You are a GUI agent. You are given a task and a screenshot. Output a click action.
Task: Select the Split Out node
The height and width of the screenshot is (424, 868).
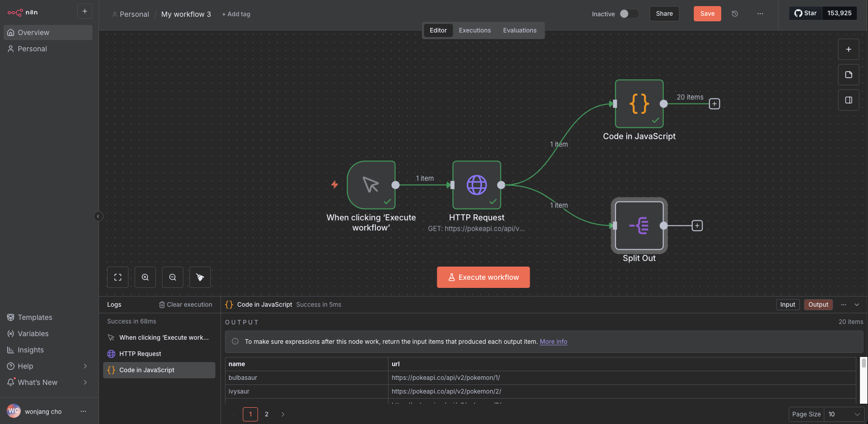pos(639,225)
